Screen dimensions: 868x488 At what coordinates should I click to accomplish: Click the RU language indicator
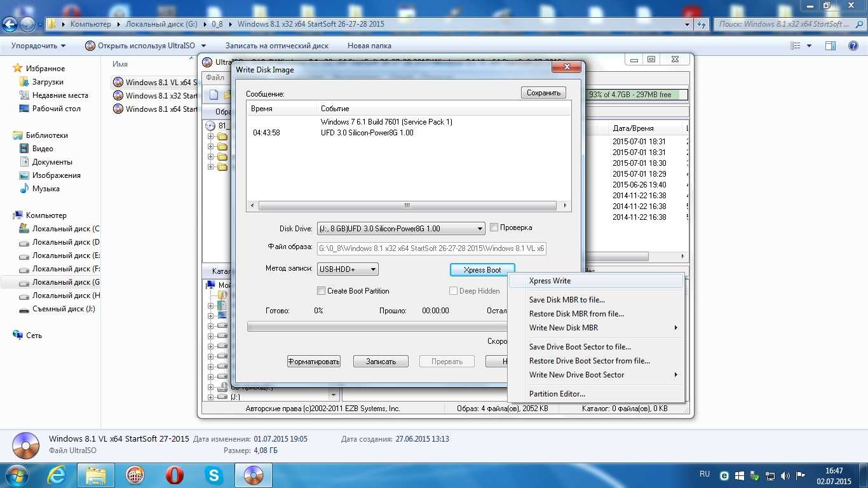(x=704, y=474)
